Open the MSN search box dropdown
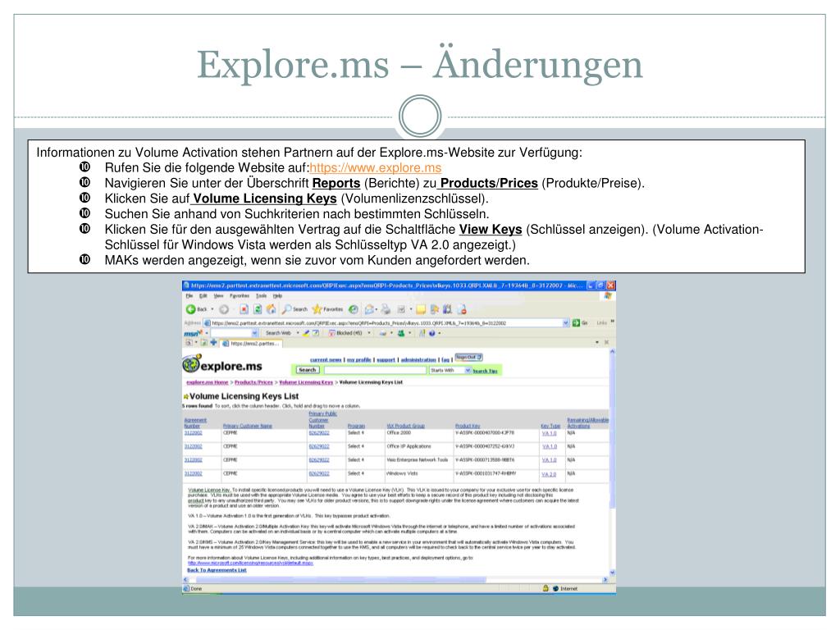The image size is (840, 630). 255,333
